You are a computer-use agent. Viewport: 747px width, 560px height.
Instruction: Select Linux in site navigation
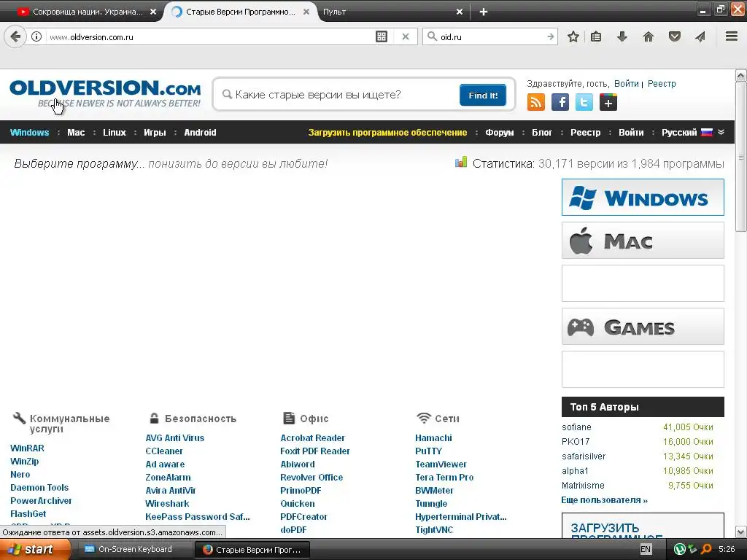click(115, 133)
